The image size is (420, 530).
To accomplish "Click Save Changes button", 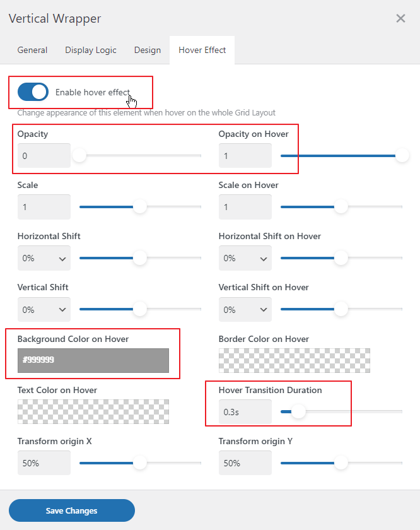I will pos(72,510).
